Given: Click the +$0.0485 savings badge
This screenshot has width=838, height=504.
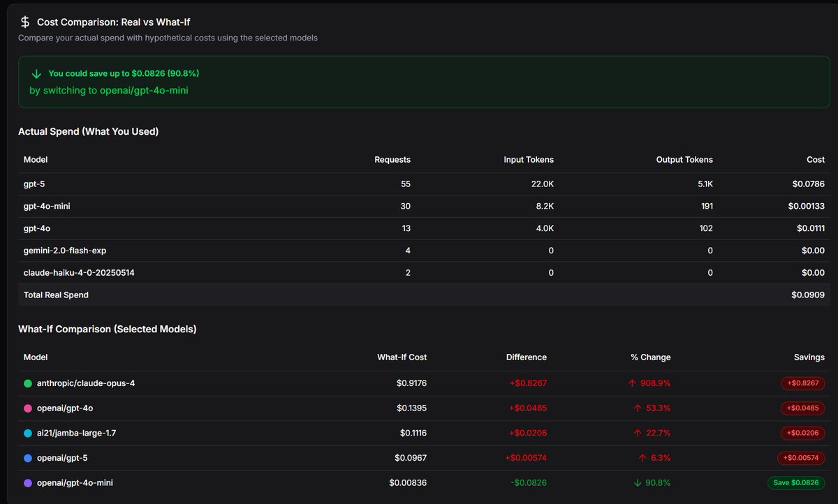Looking at the screenshot, I should (x=803, y=408).
